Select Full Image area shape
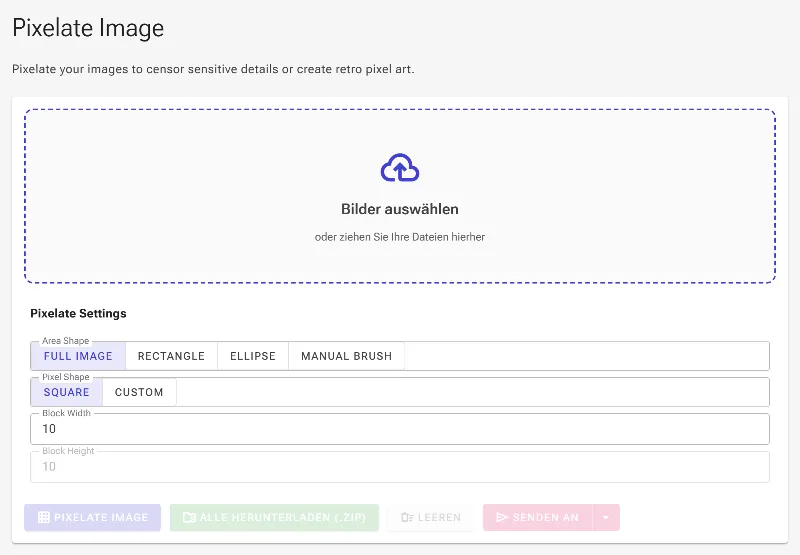The image size is (800, 555). click(x=78, y=356)
